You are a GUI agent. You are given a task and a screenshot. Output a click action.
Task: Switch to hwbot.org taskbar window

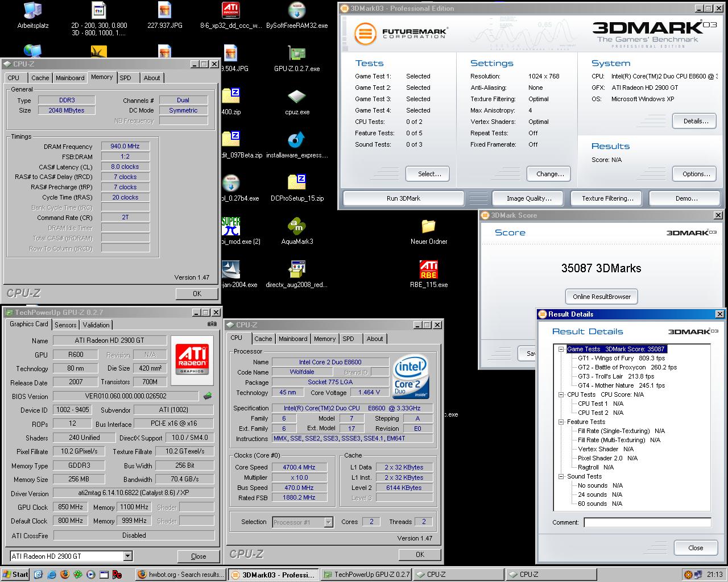[x=181, y=575]
